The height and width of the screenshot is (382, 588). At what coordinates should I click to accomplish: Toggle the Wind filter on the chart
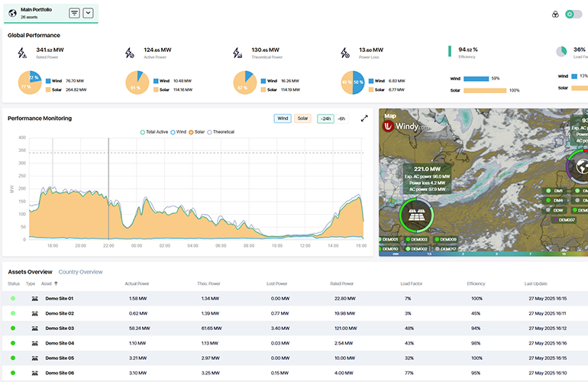point(283,118)
